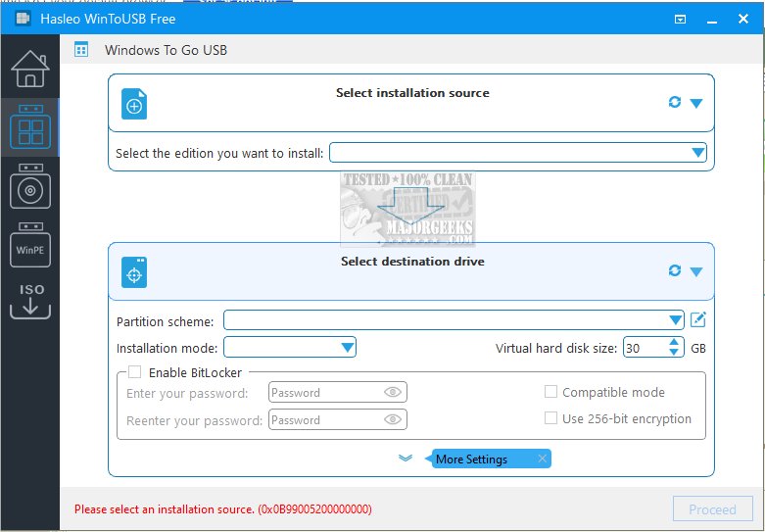Image resolution: width=765 pixels, height=532 pixels.
Task: Click the 'Please select an installation source' error text
Action: [x=223, y=509]
